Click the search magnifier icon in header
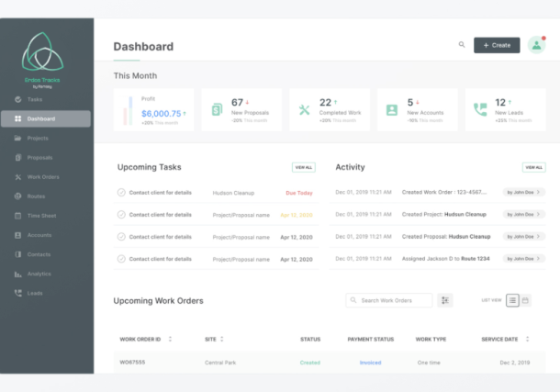This screenshot has height=392, width=560. point(462,45)
